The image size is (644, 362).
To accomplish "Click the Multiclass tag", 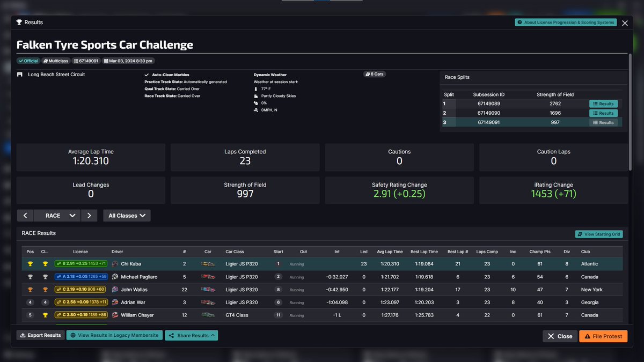I will pyautogui.click(x=56, y=61).
